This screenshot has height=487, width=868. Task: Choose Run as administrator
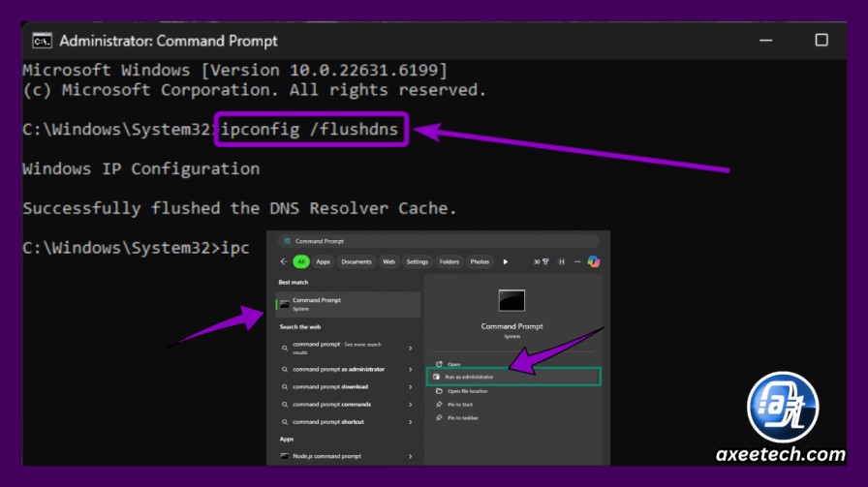(x=513, y=377)
